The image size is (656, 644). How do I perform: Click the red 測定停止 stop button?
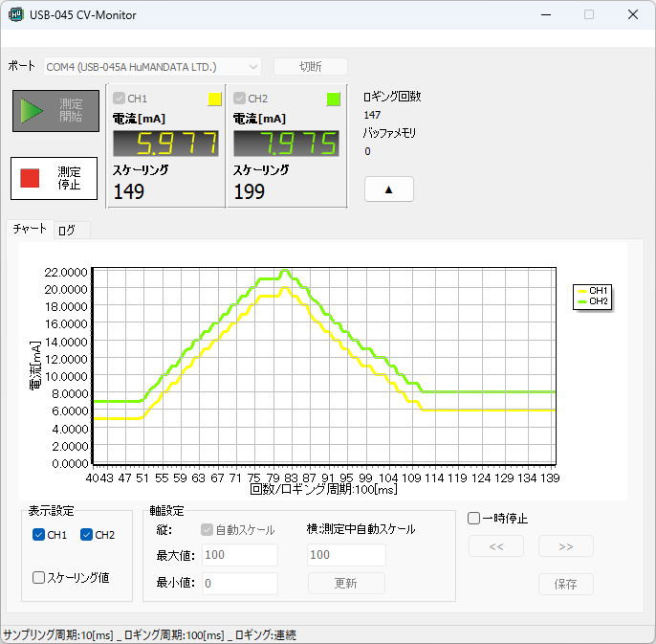[x=55, y=178]
